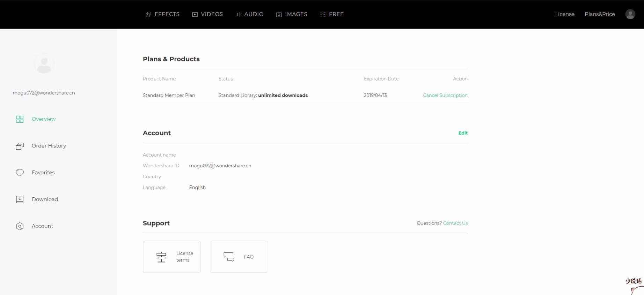Open the EFFECTS navigation menu

[x=163, y=14]
